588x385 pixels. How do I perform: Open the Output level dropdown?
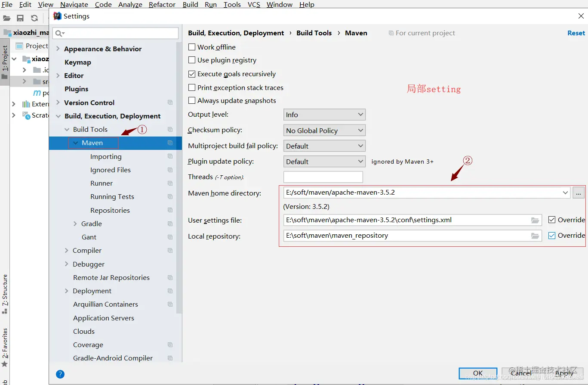point(324,115)
